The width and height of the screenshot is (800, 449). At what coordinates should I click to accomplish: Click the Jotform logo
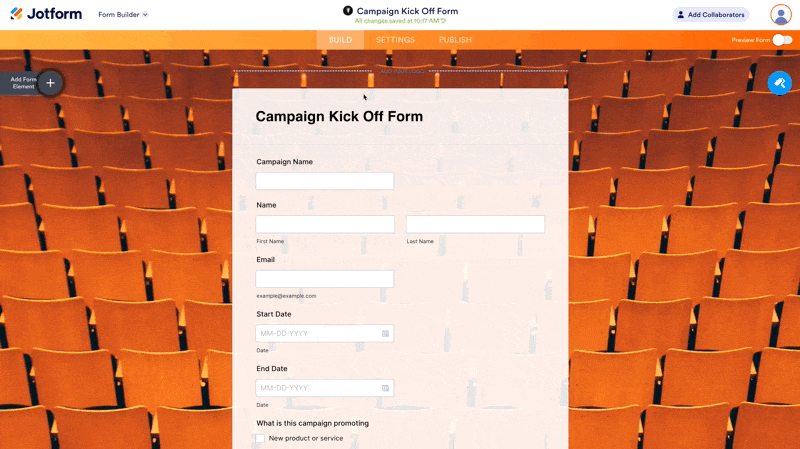pyautogui.click(x=46, y=15)
